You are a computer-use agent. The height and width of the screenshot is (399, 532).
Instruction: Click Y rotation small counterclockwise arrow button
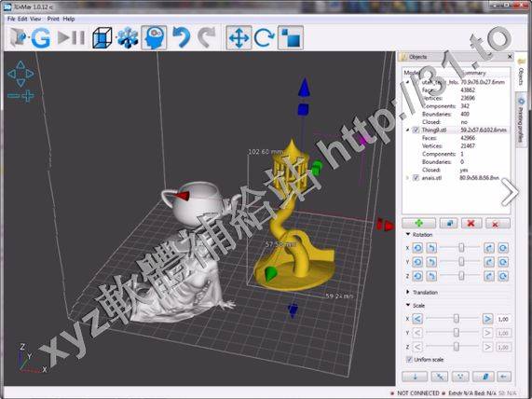431,262
